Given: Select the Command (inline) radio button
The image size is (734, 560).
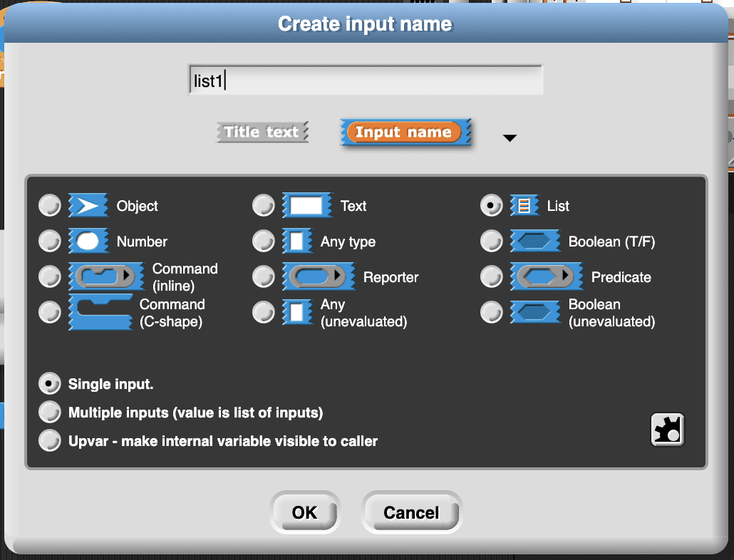Looking at the screenshot, I should (x=50, y=277).
